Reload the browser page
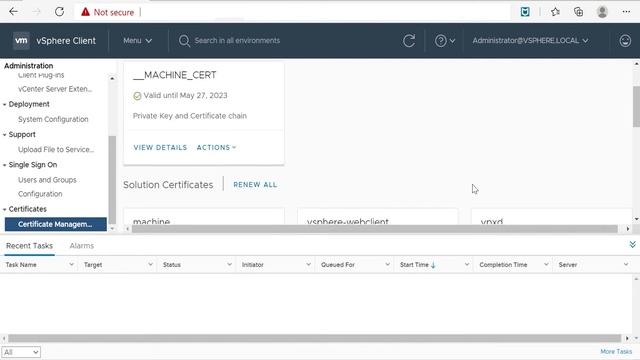This screenshot has width=640, height=360. pos(60,12)
